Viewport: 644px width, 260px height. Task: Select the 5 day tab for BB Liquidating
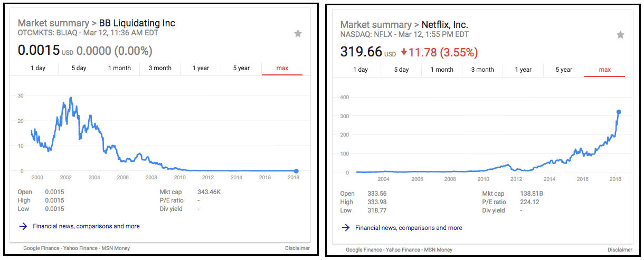click(79, 68)
